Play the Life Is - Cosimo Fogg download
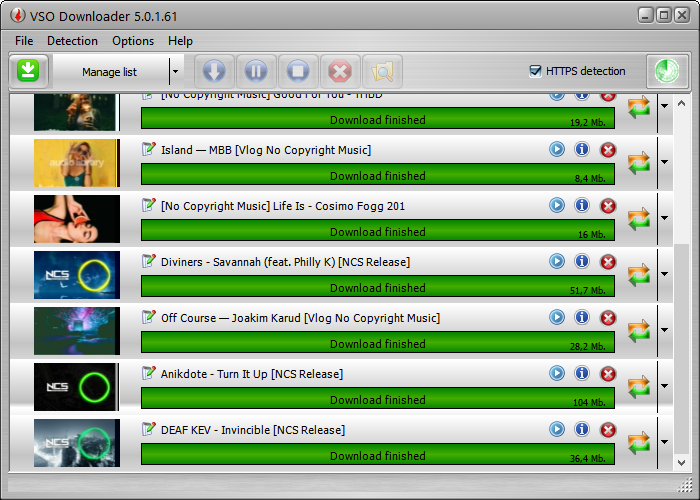This screenshot has width=700, height=500. tap(557, 205)
